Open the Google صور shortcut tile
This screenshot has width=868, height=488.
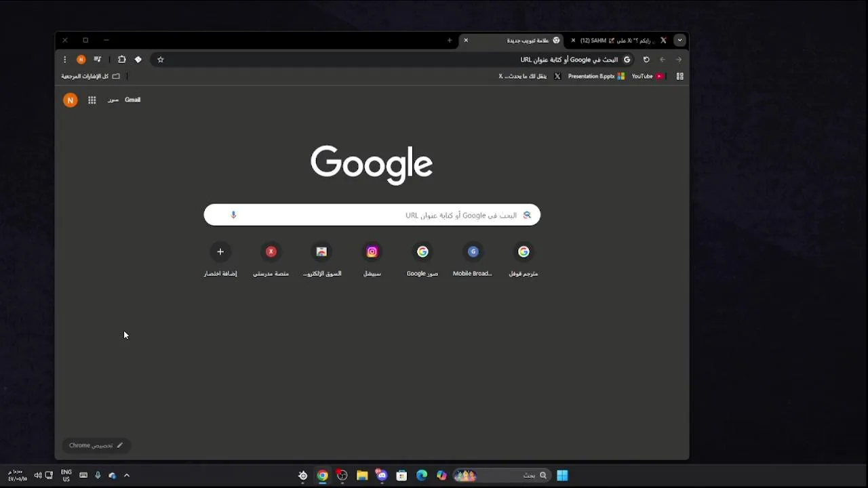pos(422,260)
